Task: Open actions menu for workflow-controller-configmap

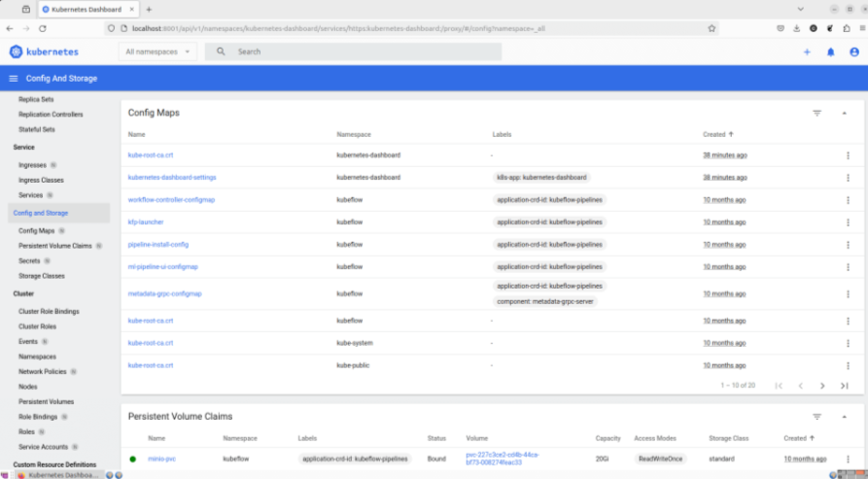Action: coord(848,200)
